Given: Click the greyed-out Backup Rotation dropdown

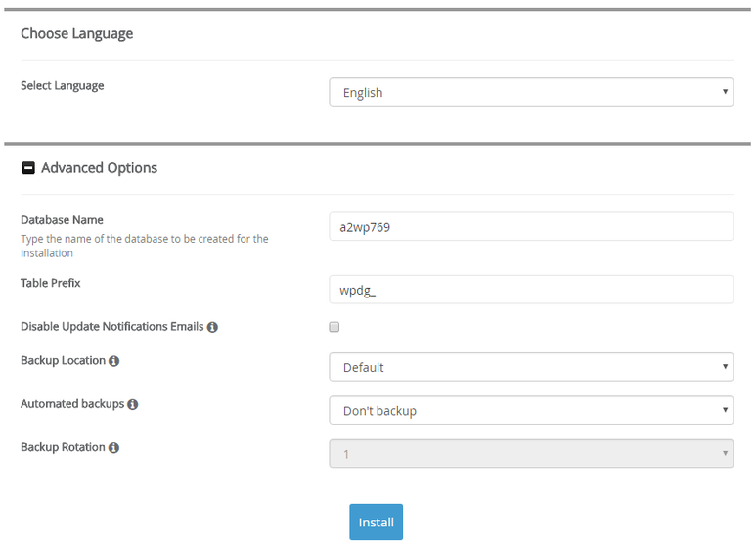Looking at the screenshot, I should 531,454.
